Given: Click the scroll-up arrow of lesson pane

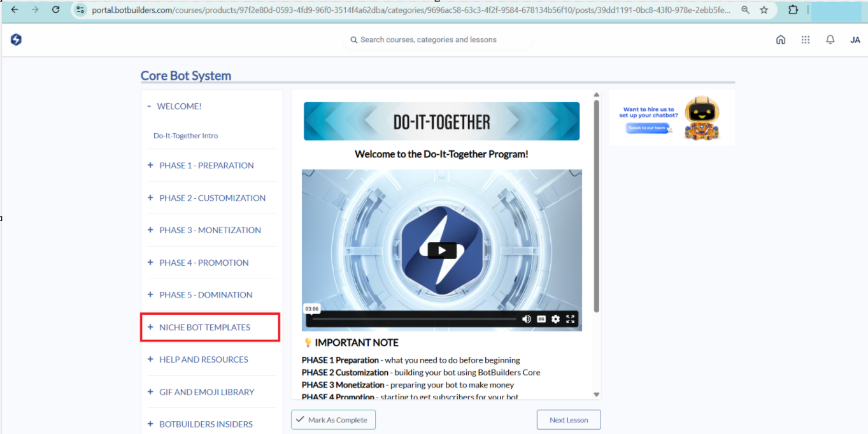Looking at the screenshot, I should 597,95.
